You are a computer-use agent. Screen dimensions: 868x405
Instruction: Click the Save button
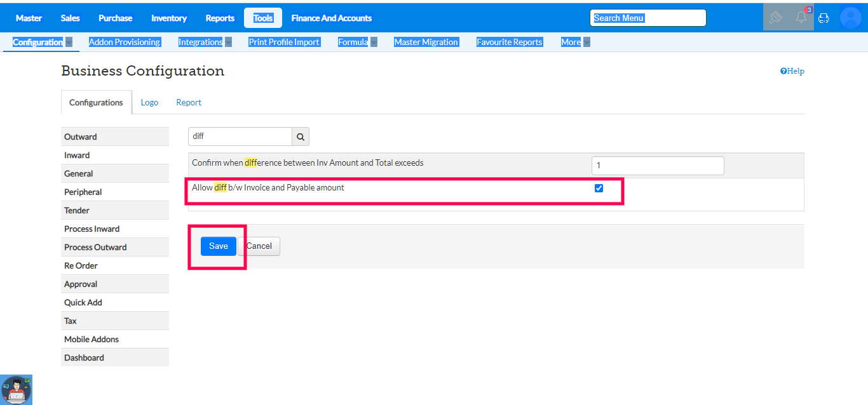219,246
